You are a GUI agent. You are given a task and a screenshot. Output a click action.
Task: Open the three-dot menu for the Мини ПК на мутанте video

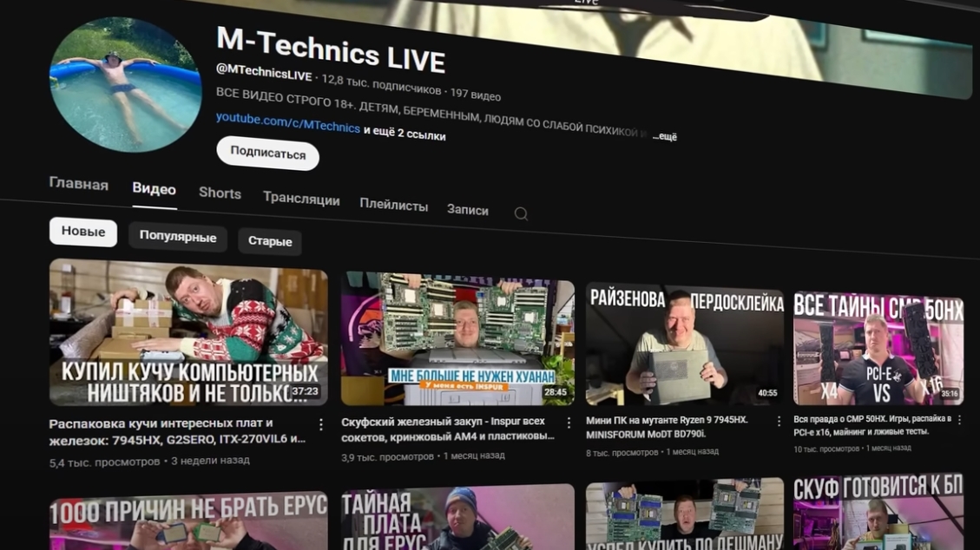coord(779,422)
